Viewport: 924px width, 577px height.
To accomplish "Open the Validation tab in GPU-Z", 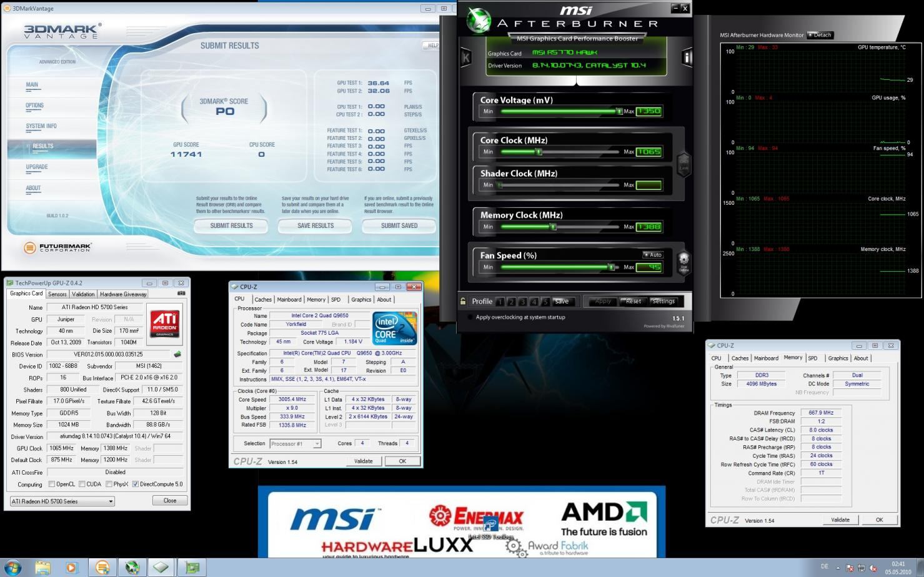I will (x=83, y=293).
